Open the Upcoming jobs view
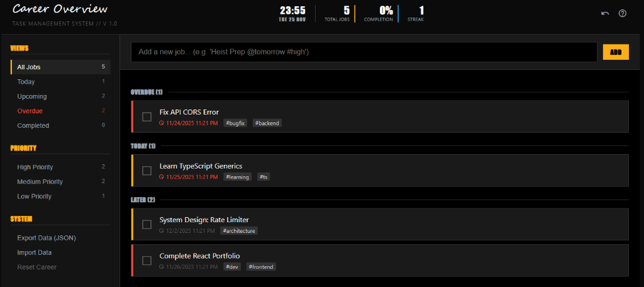The image size is (644, 287). [32, 96]
